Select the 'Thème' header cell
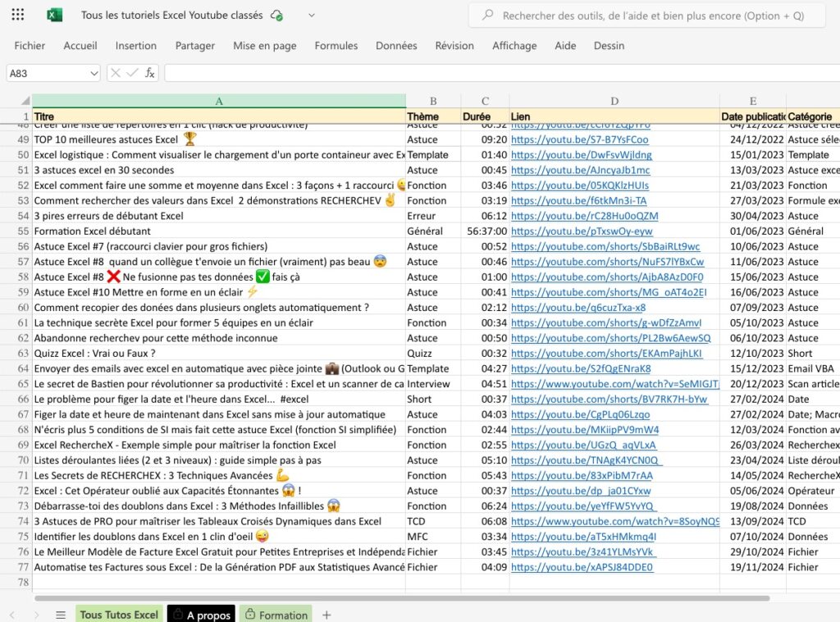 [x=433, y=117]
